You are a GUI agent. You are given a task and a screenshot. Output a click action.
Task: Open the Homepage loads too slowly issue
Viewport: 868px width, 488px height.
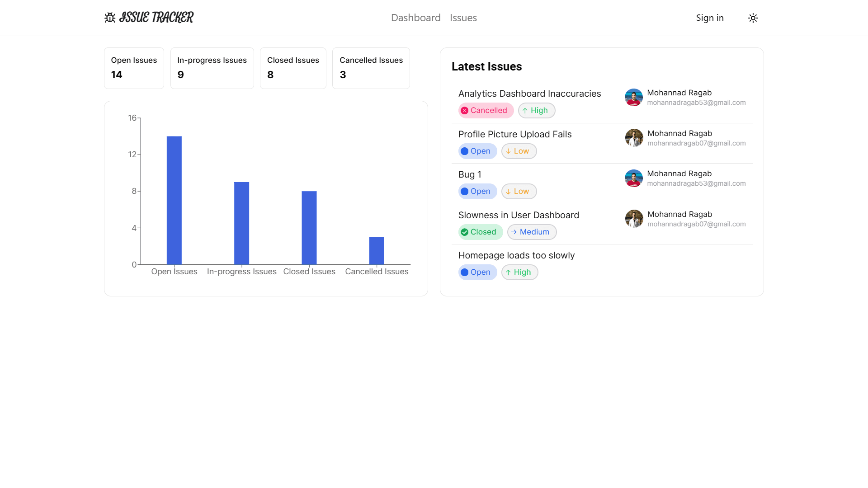pyautogui.click(x=516, y=255)
